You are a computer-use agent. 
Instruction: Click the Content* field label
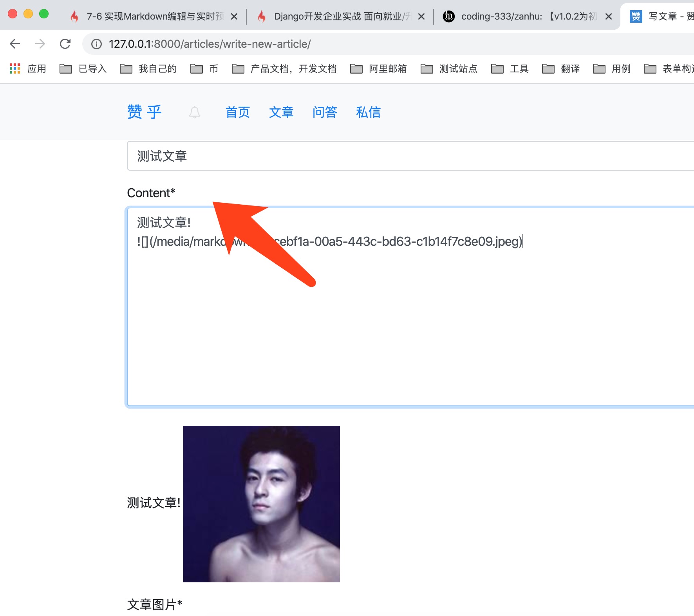[151, 193]
